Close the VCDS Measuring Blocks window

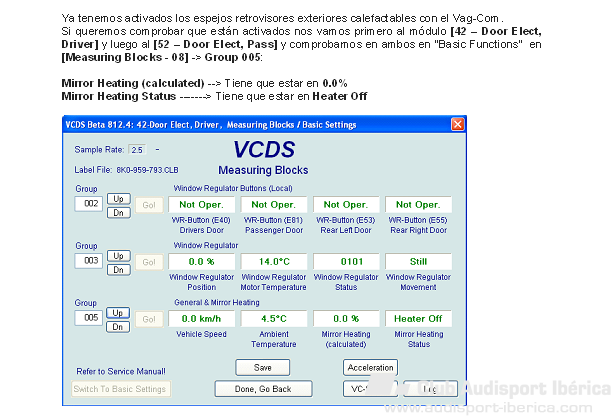point(457,124)
